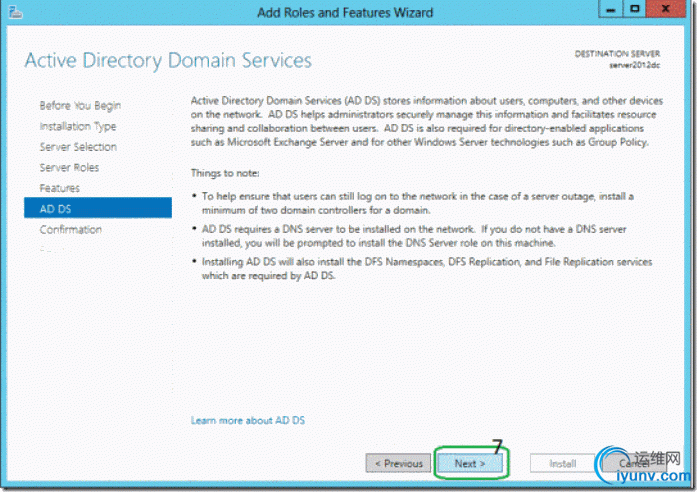Click the Active Directory Domain Services heading
This screenshot has width=697, height=492.
click(168, 61)
